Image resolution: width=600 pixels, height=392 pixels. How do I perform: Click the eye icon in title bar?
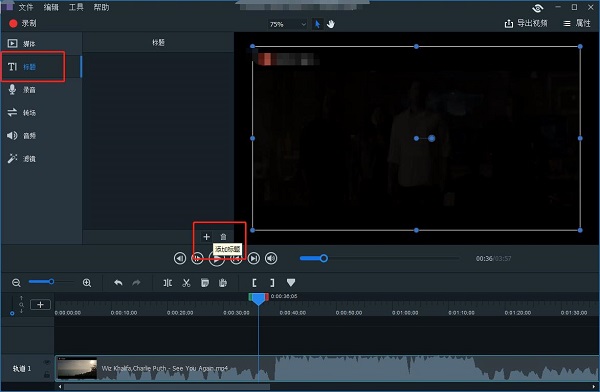tap(538, 8)
